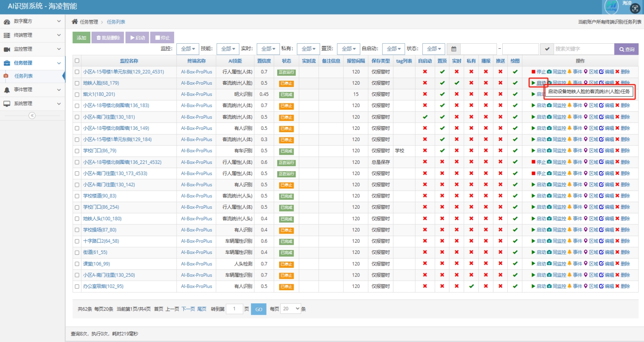644x342 pixels.
Task: Edit the task 学校门口(86_254)
Action: pyautogui.click(x=606, y=207)
